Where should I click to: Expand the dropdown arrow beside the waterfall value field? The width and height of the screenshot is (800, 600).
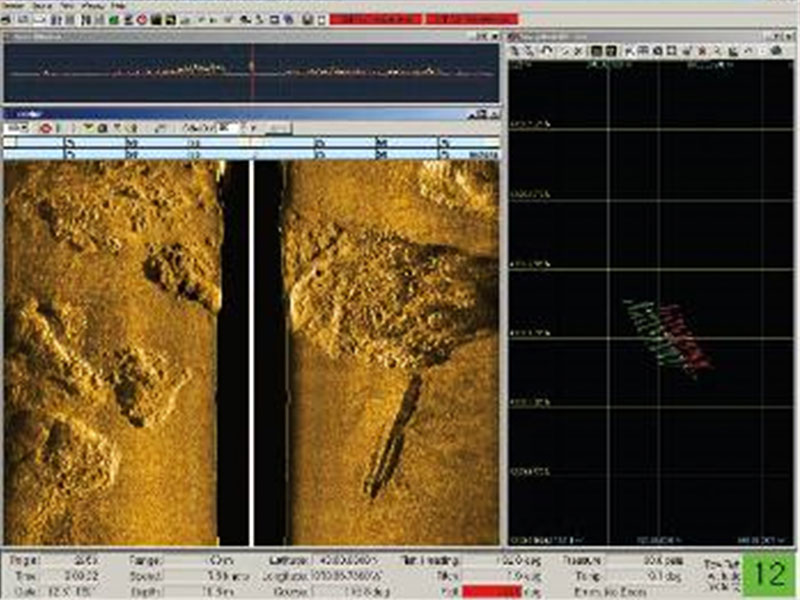coord(253,128)
